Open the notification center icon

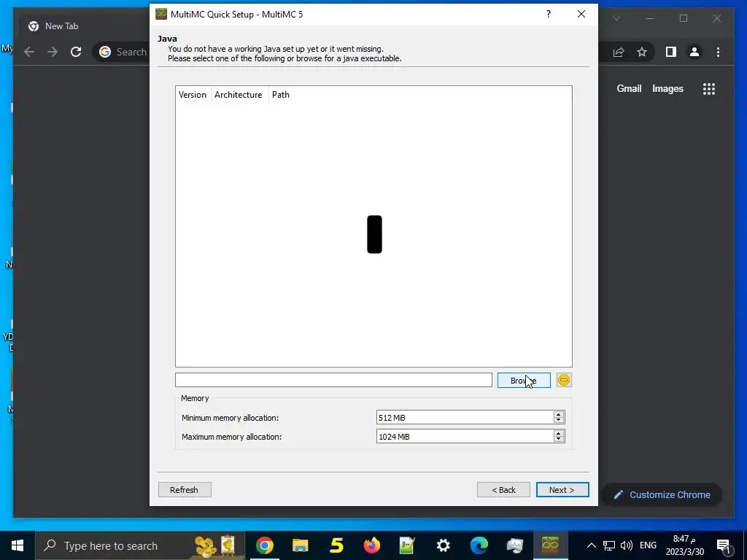click(724, 545)
